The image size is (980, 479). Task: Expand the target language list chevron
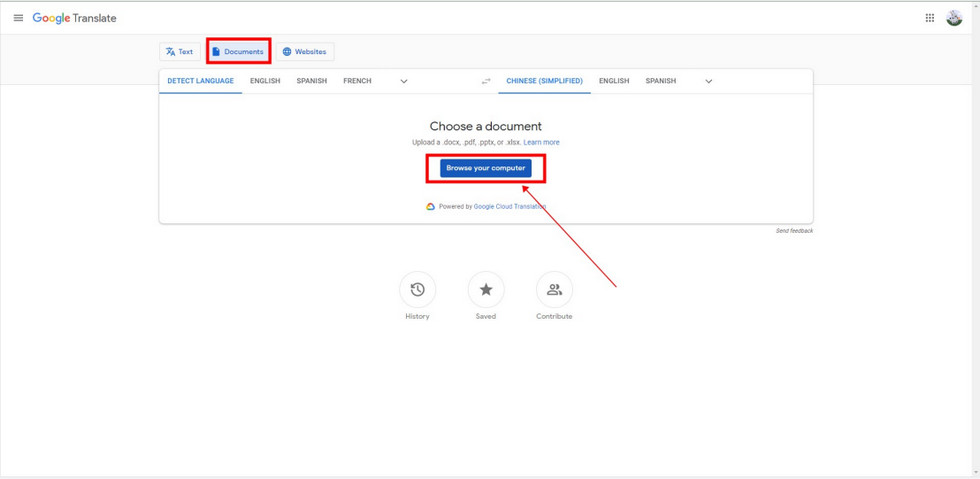pos(708,81)
